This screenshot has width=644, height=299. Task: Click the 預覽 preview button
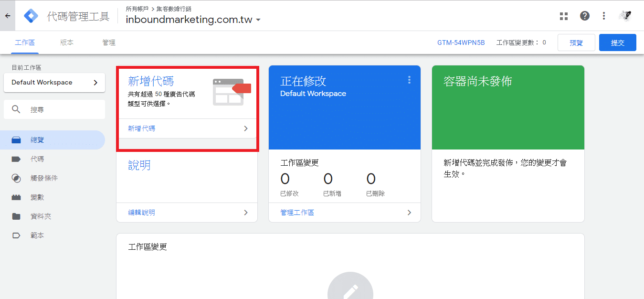(x=576, y=42)
